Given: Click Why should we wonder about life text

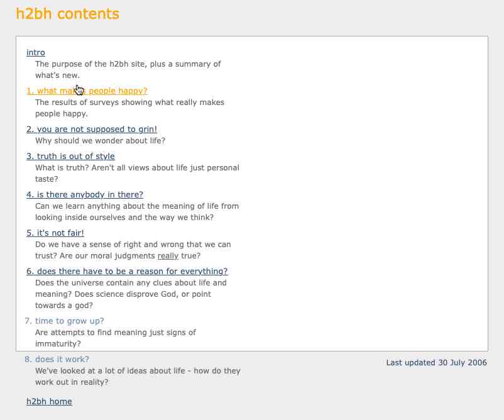Looking at the screenshot, I should (x=101, y=141).
